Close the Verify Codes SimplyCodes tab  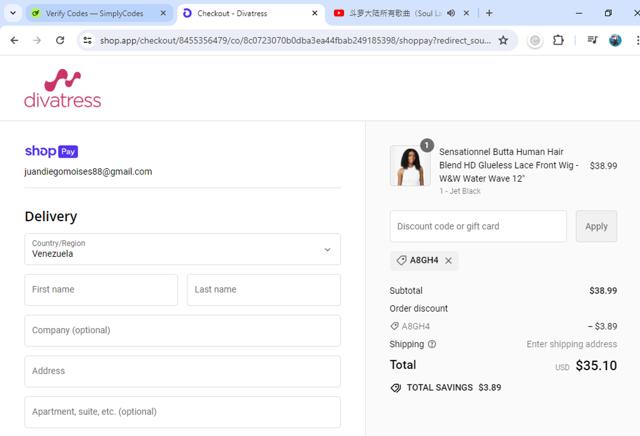point(163,13)
